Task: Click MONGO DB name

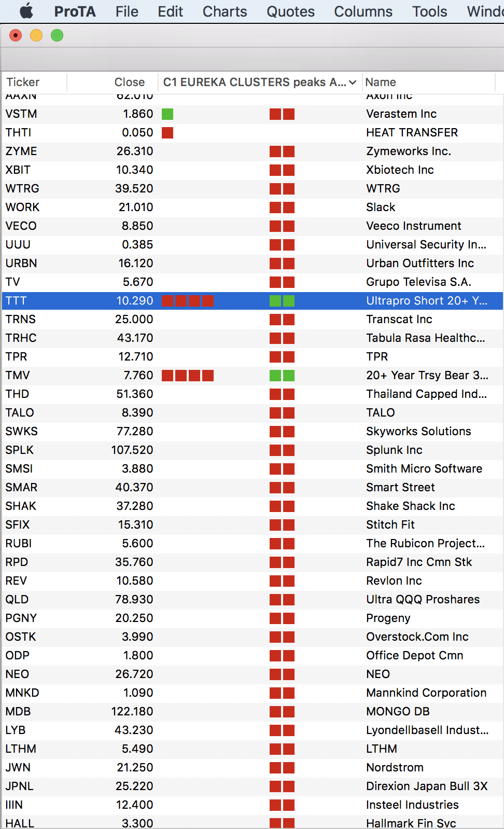Action: pyautogui.click(x=398, y=712)
